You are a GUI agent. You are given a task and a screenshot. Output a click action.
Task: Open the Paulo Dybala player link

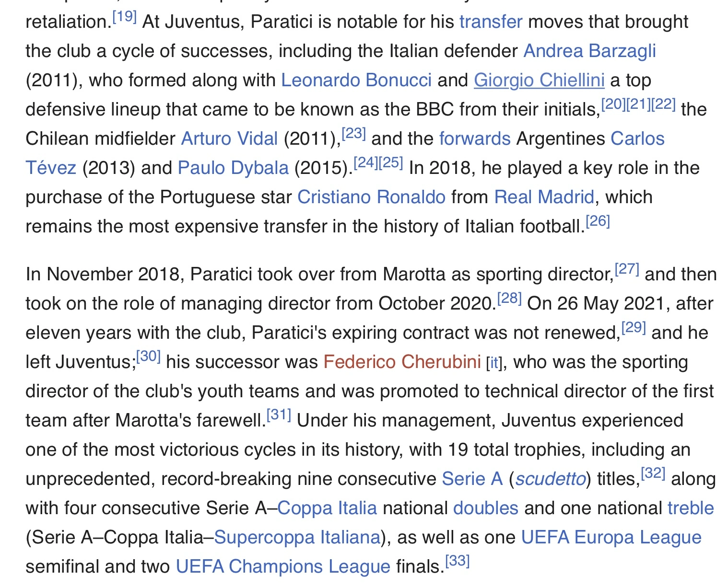click(233, 168)
